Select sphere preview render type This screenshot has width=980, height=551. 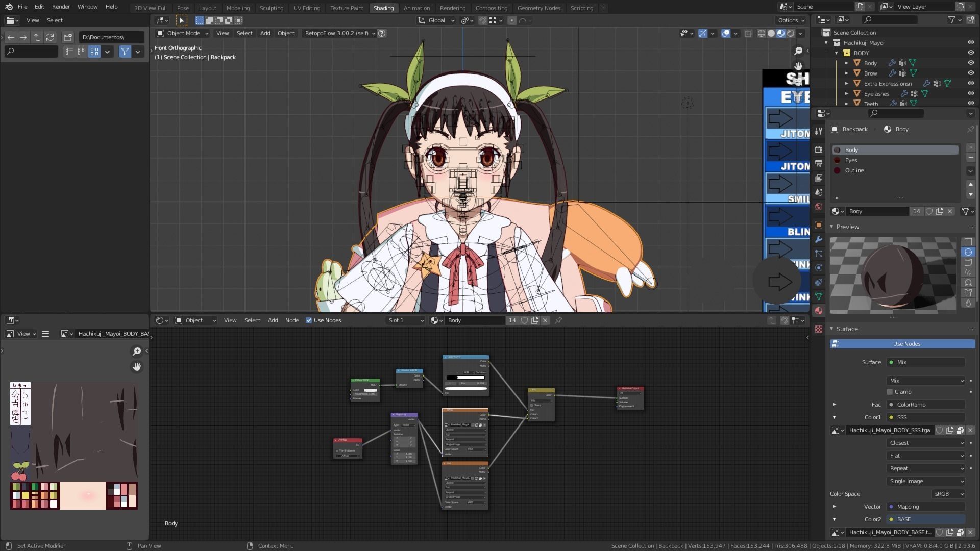(968, 252)
